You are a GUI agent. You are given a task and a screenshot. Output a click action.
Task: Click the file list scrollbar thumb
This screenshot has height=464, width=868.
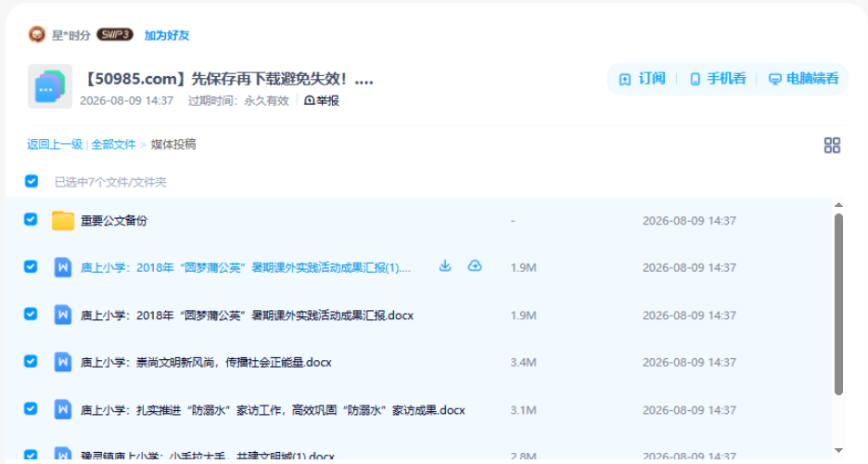[x=838, y=304]
